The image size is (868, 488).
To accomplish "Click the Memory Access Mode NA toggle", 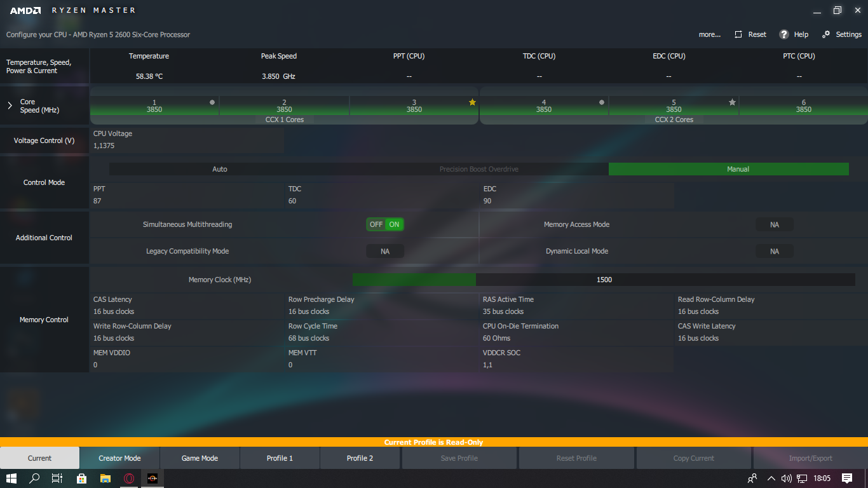I will coord(775,224).
